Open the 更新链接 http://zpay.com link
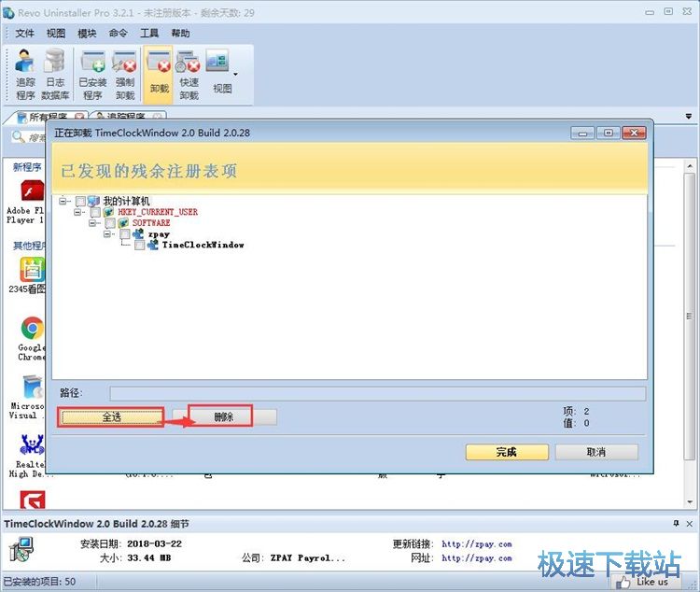Viewport: 700px width, 592px height. click(x=476, y=543)
